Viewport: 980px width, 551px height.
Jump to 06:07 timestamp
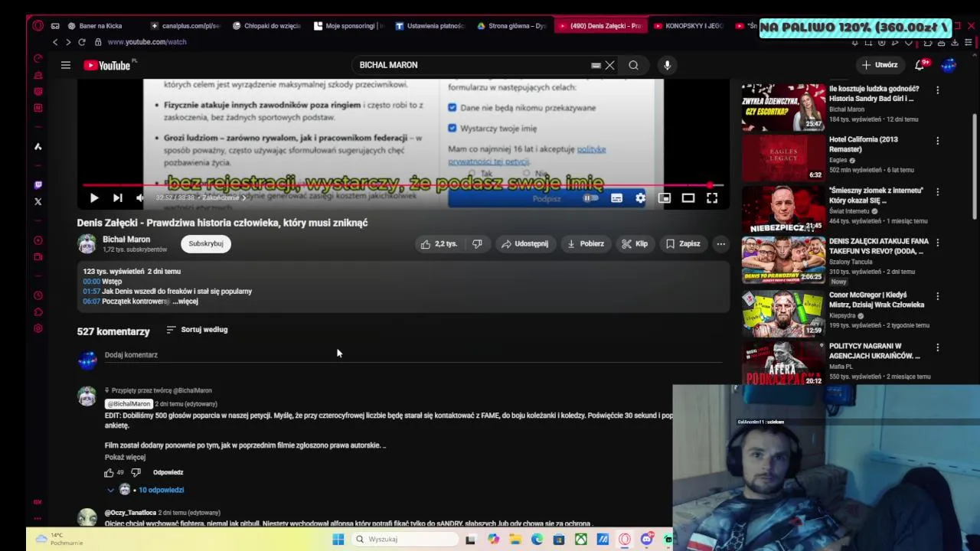[x=91, y=301]
